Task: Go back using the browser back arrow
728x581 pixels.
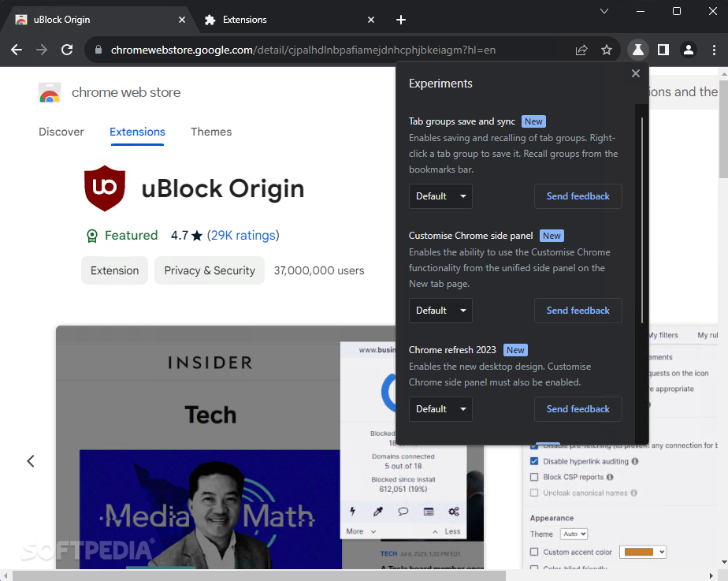Action: (17, 50)
